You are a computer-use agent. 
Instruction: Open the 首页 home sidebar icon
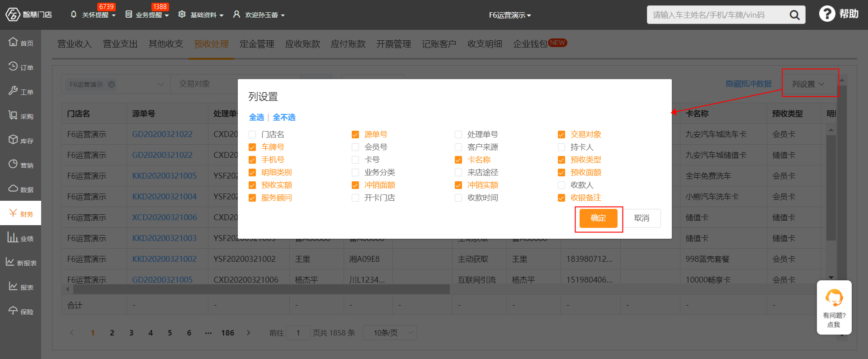13,42
